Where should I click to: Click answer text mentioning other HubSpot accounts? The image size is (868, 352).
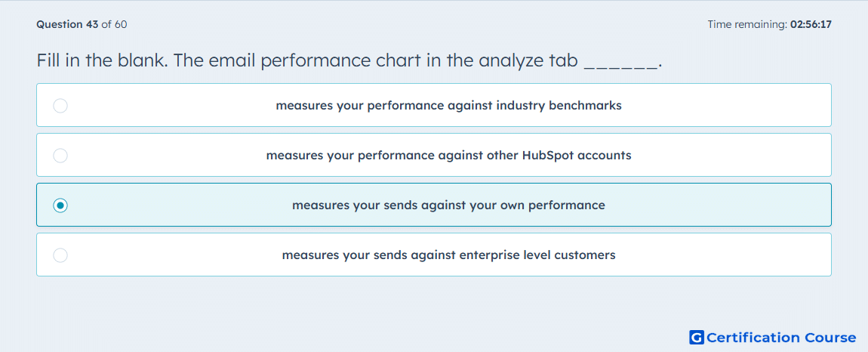click(x=448, y=155)
